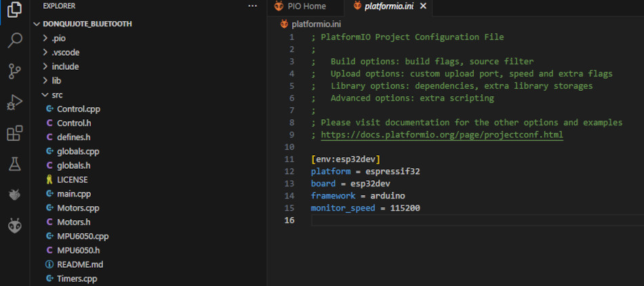Open Source Control view
The width and height of the screenshot is (644, 286).
coord(14,71)
